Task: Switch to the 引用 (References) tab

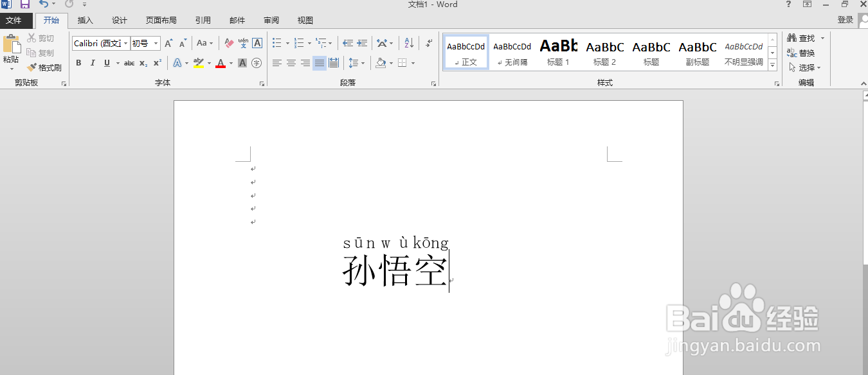Action: pos(203,21)
